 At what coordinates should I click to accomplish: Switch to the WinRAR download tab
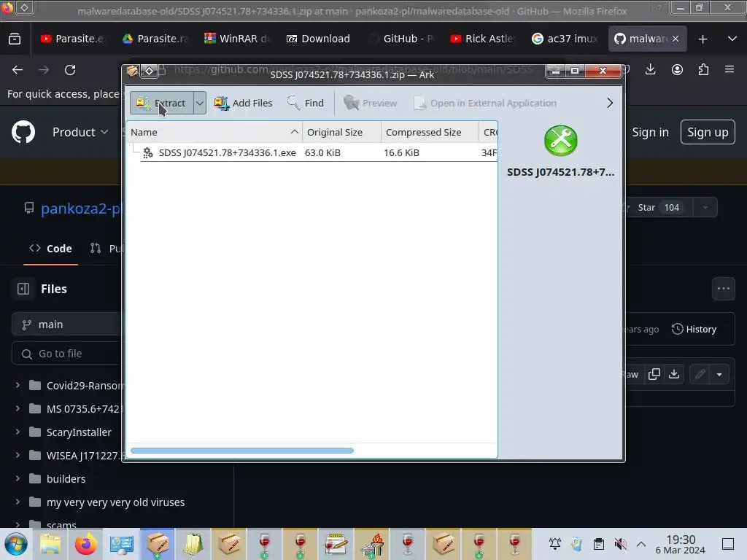click(x=237, y=39)
